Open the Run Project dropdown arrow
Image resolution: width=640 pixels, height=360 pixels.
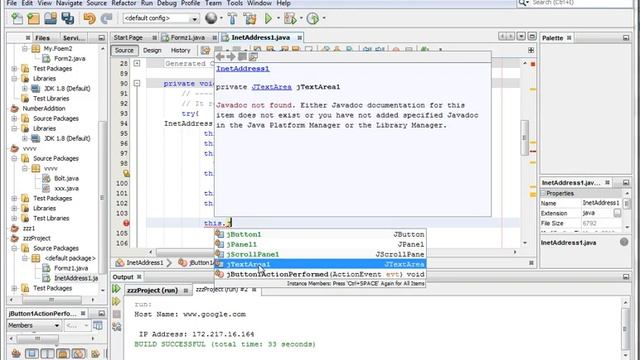[x=278, y=18]
